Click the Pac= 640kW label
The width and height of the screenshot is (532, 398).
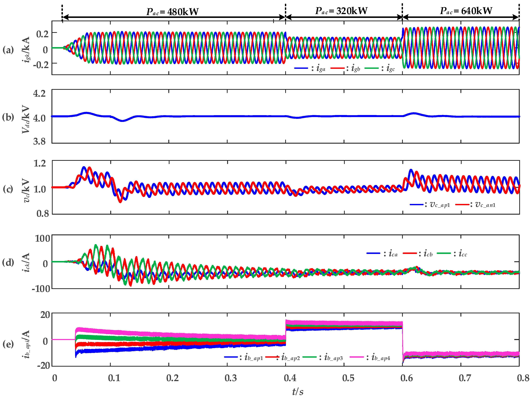point(466,11)
